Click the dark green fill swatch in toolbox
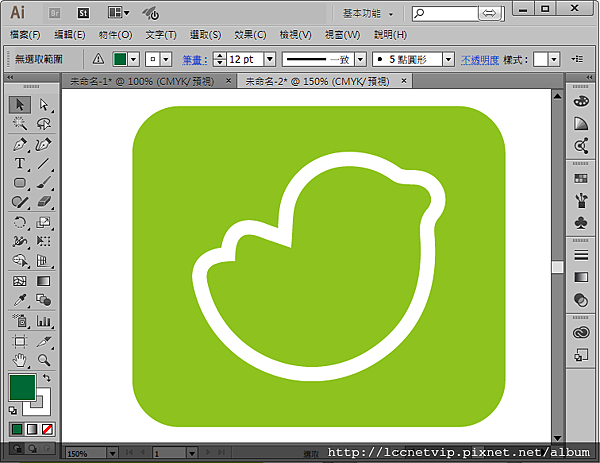 pyautogui.click(x=22, y=387)
